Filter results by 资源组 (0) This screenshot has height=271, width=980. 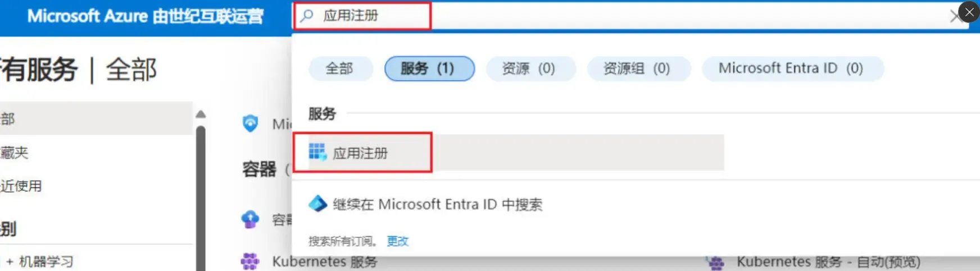pos(637,68)
